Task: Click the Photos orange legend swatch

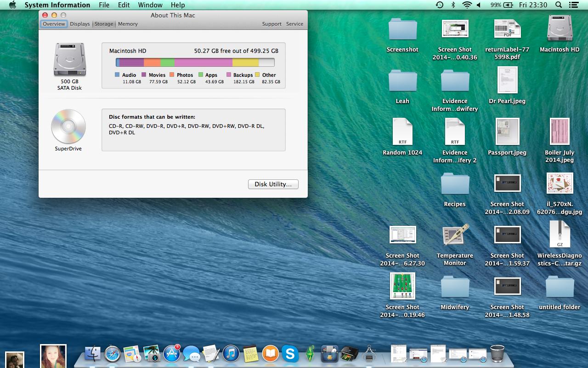Action: pyautogui.click(x=172, y=75)
